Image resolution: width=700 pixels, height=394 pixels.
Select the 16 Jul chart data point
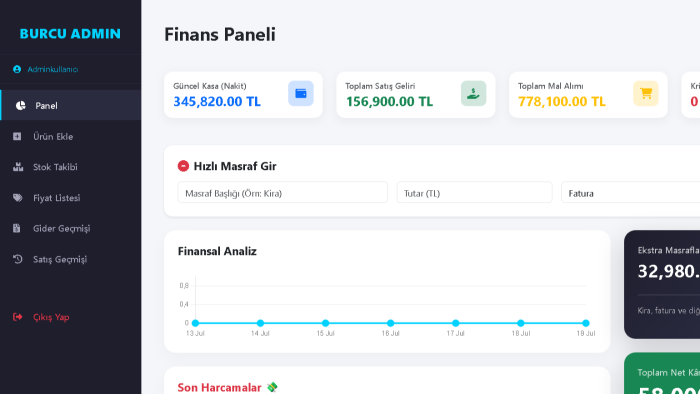[391, 323]
